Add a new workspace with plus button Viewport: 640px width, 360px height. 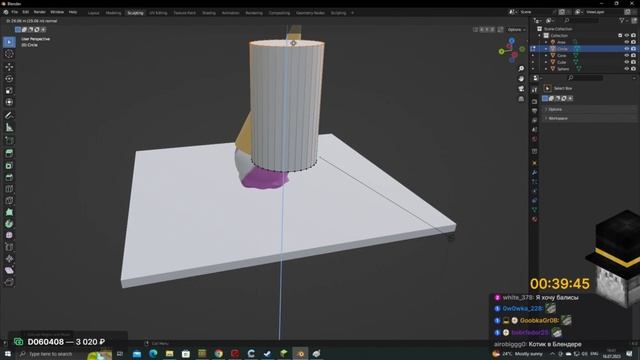[353, 13]
